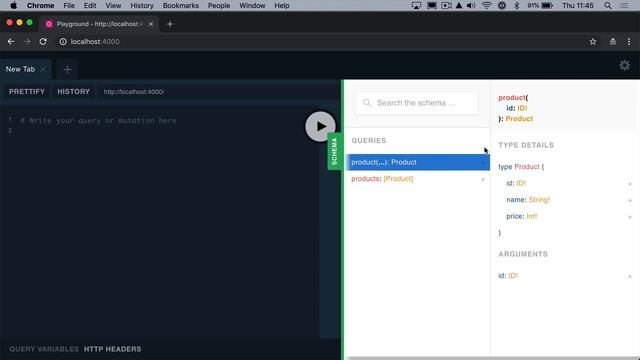Viewport: 640px width, 360px height.
Task: Click String! type of name field
Action: click(x=539, y=200)
